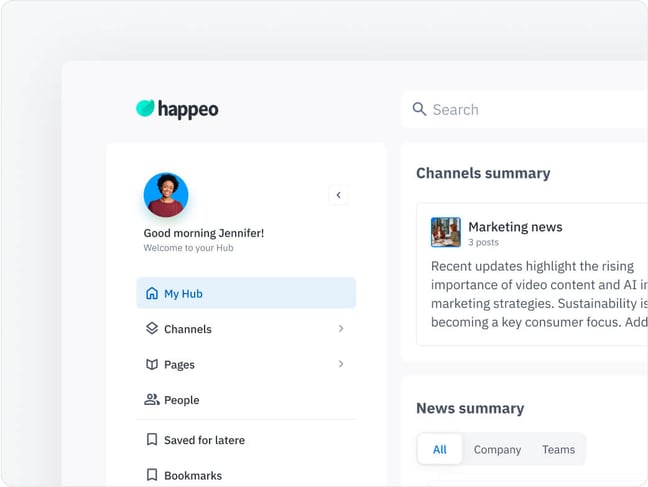Select the All tab in News summary

point(440,450)
